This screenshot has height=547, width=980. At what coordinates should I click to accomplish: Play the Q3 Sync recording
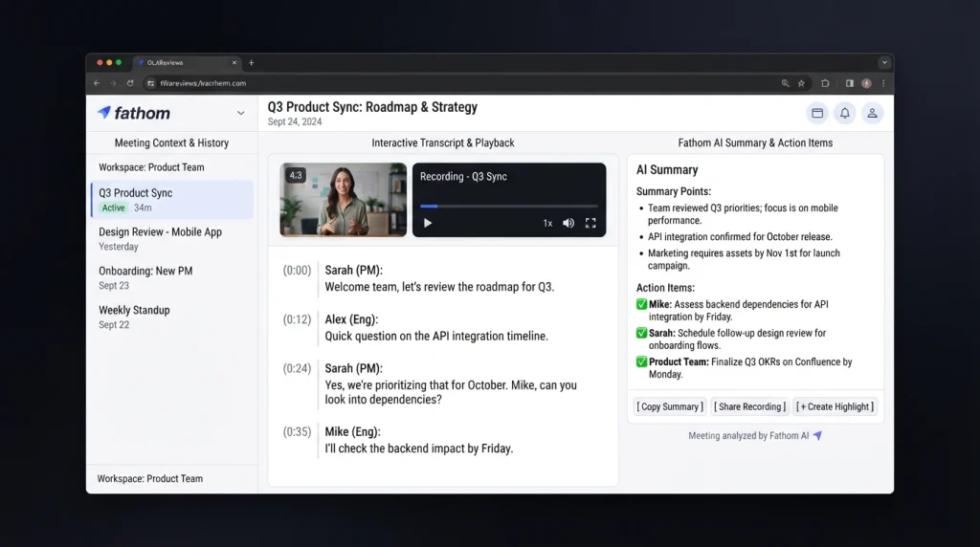click(x=428, y=223)
